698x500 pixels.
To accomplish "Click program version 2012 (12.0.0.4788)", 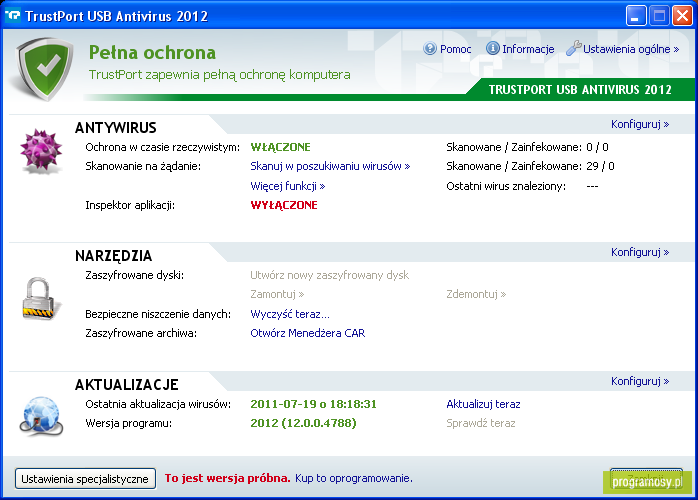I will coord(303,423).
